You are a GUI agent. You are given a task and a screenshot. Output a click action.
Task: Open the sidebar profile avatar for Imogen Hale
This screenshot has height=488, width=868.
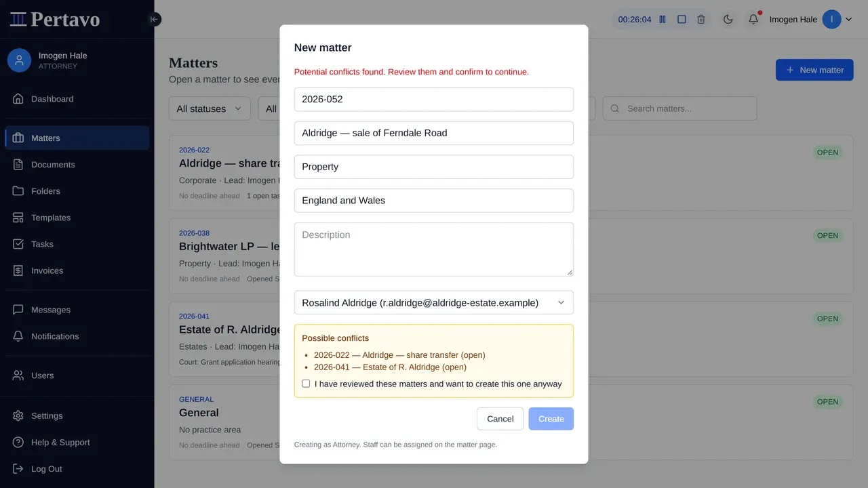19,60
